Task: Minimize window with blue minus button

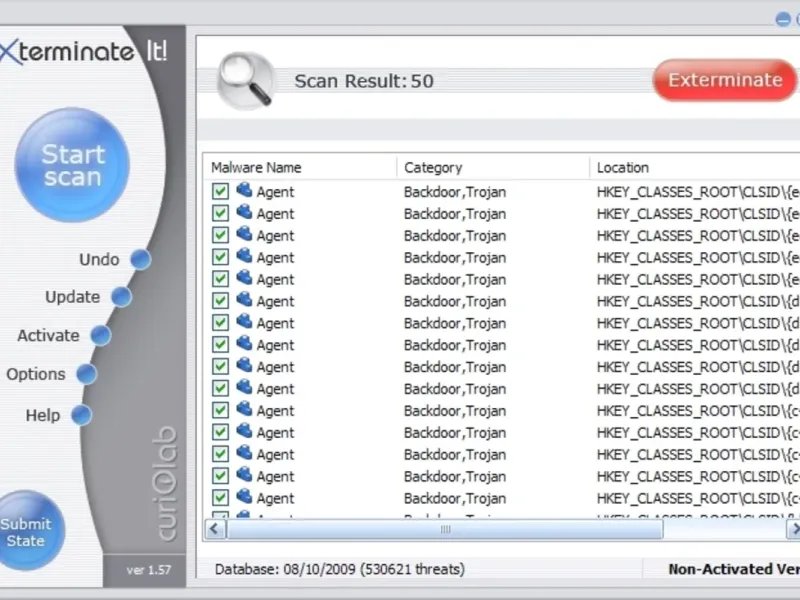Action: point(783,19)
